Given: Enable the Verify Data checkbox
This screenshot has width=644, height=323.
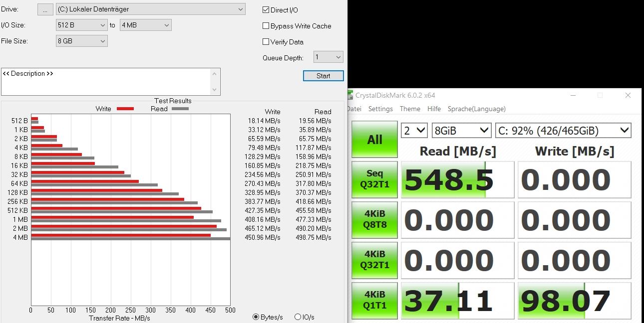Looking at the screenshot, I should click(x=266, y=42).
